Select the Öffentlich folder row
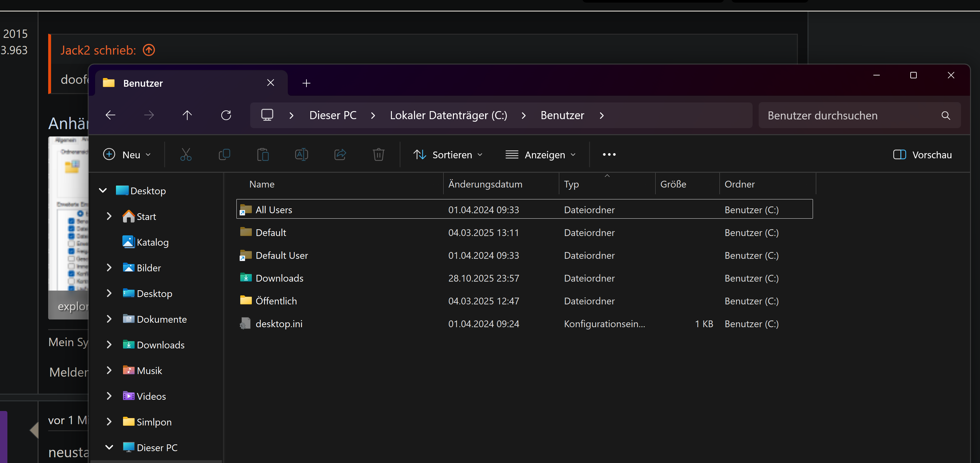 pyautogui.click(x=276, y=301)
